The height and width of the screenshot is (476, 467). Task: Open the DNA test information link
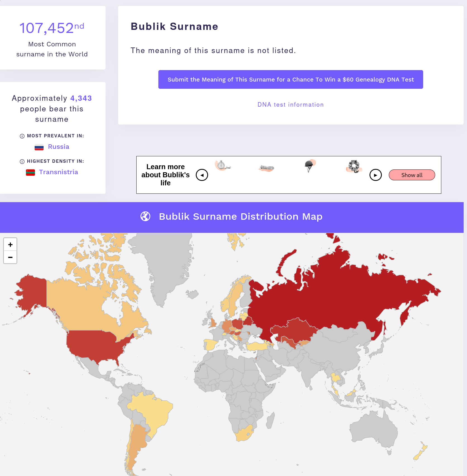[x=291, y=105]
